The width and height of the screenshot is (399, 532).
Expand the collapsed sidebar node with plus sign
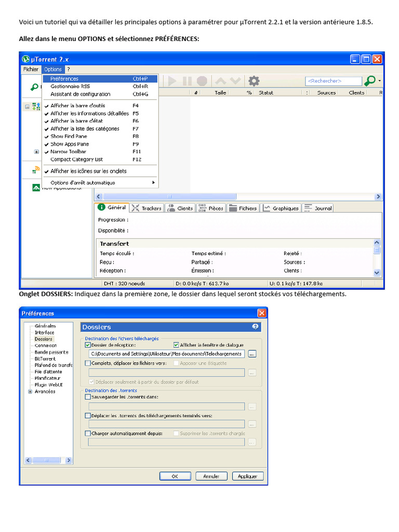coord(36,152)
